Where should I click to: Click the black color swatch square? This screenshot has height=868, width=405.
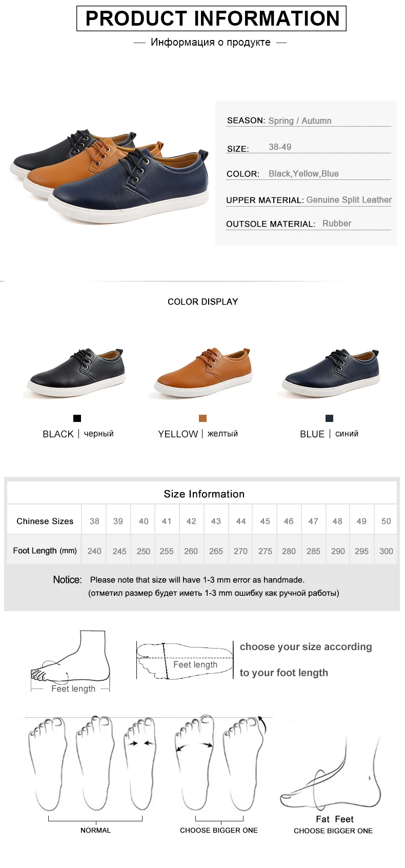[77, 418]
